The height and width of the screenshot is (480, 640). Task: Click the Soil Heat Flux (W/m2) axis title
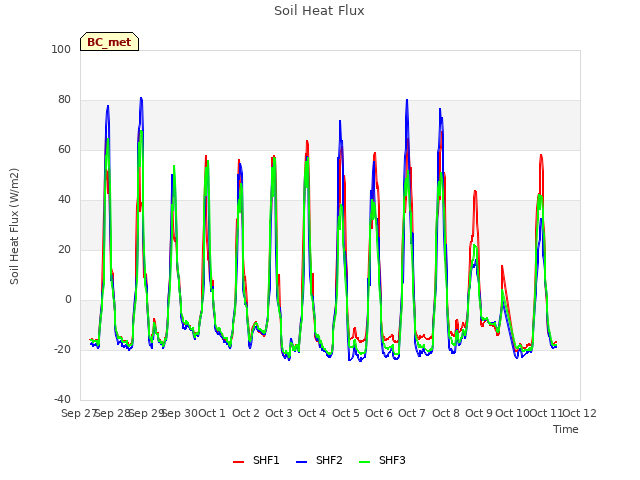(x=14, y=226)
